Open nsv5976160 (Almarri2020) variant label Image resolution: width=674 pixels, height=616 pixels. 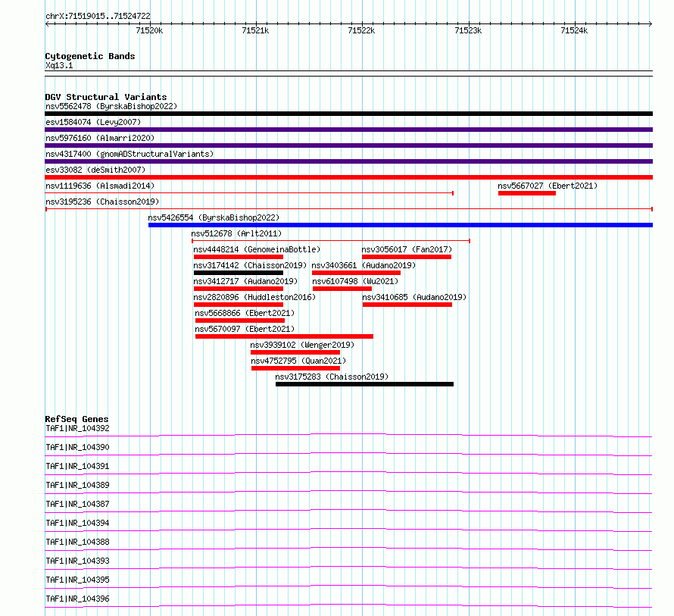(x=100, y=138)
